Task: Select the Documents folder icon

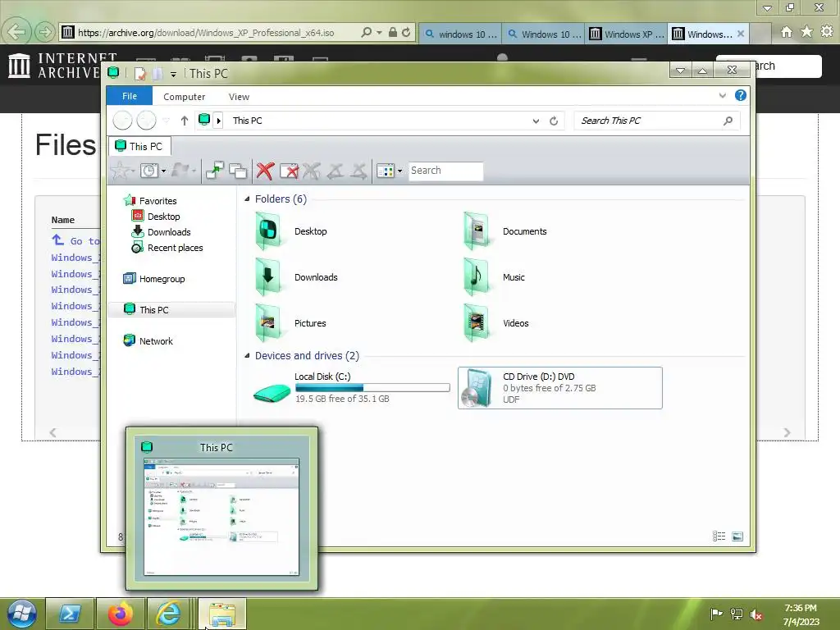Action: (x=476, y=231)
